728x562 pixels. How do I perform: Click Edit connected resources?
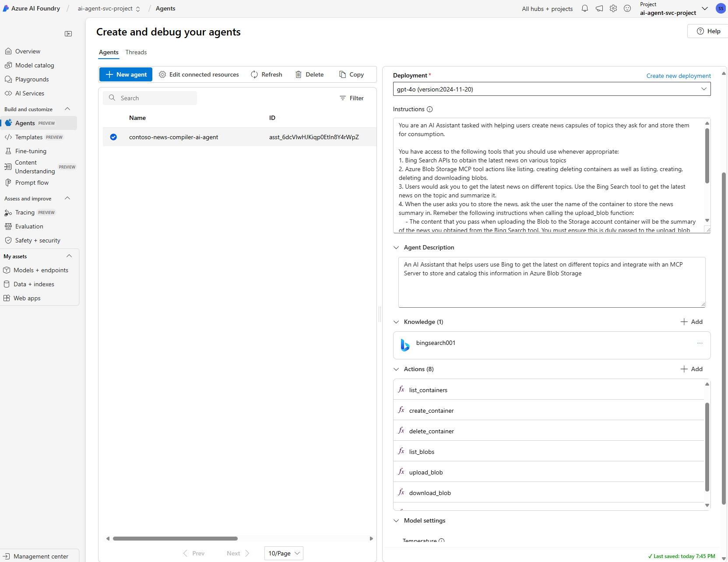[199, 74]
